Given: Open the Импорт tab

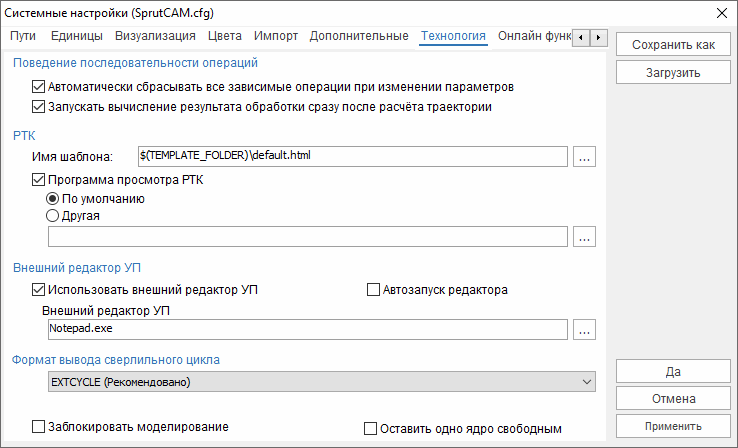Looking at the screenshot, I should pos(276,36).
